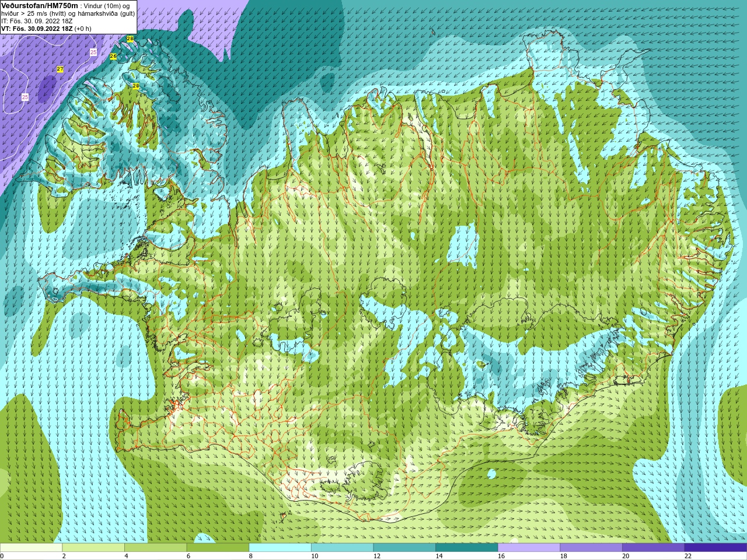Click the white 25 contour label below the 27 marker
The width and height of the screenshot is (747, 560).
tap(25, 97)
